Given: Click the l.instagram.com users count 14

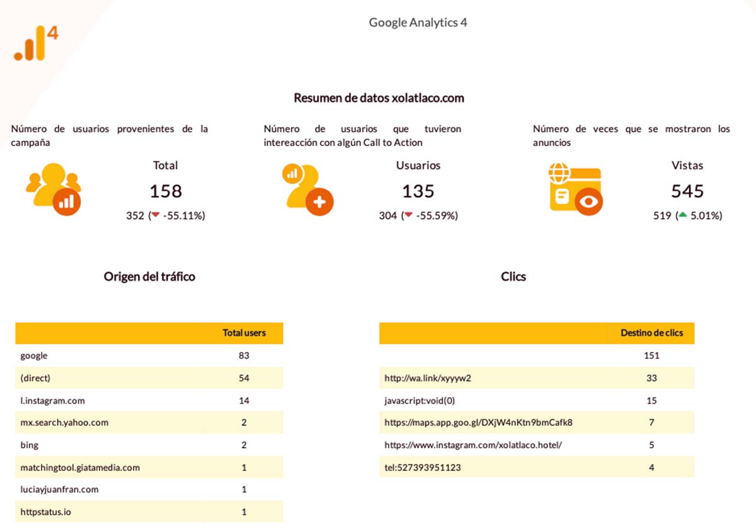Looking at the screenshot, I should point(244,400).
